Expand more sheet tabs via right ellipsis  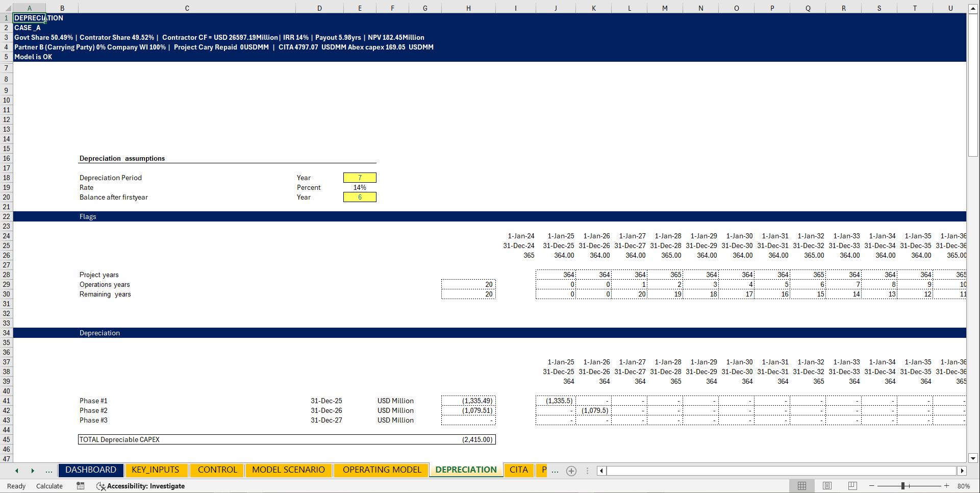tap(555, 471)
